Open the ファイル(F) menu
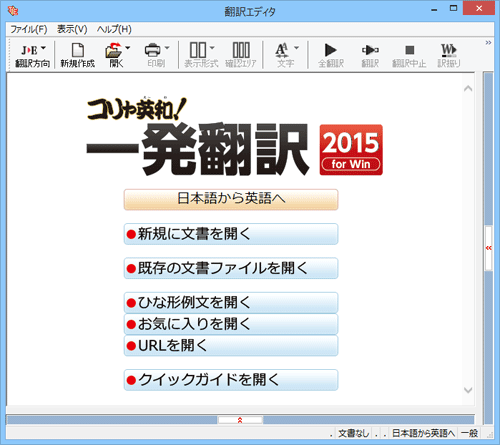The width and height of the screenshot is (500, 445). 29,29
